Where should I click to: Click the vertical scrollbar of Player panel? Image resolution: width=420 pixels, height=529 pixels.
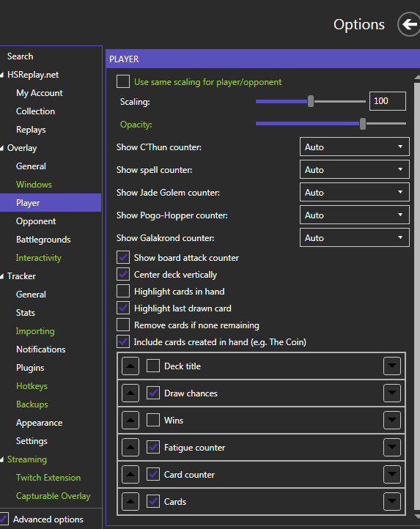click(x=416, y=296)
